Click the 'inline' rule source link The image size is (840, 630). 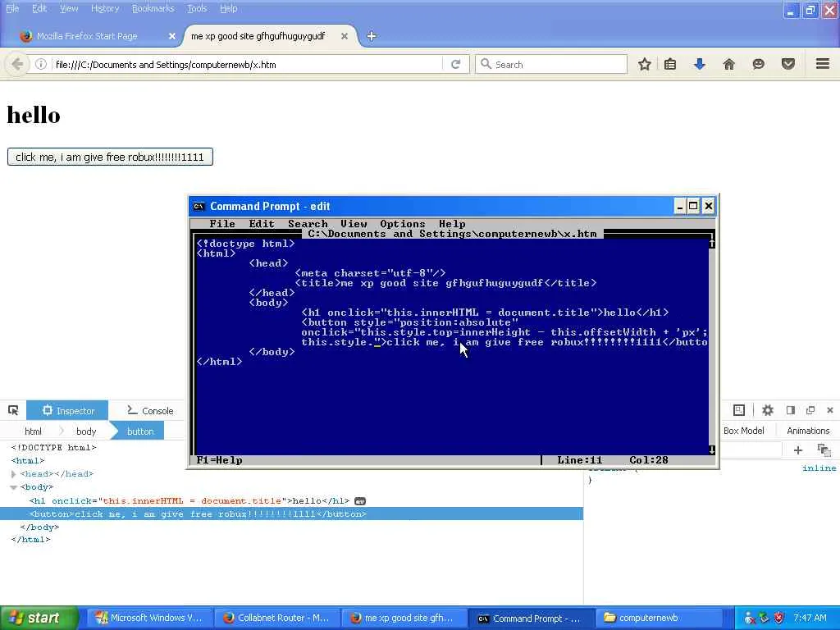click(819, 468)
